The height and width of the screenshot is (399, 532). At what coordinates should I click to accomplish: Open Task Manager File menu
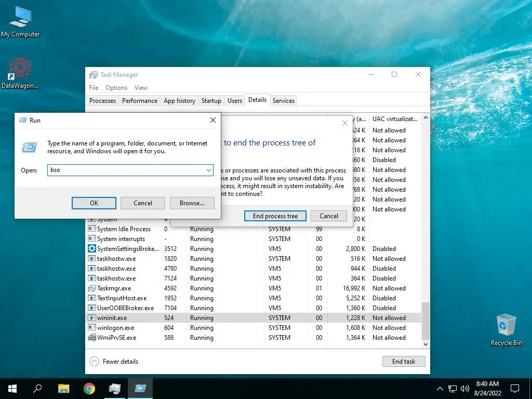coord(94,87)
